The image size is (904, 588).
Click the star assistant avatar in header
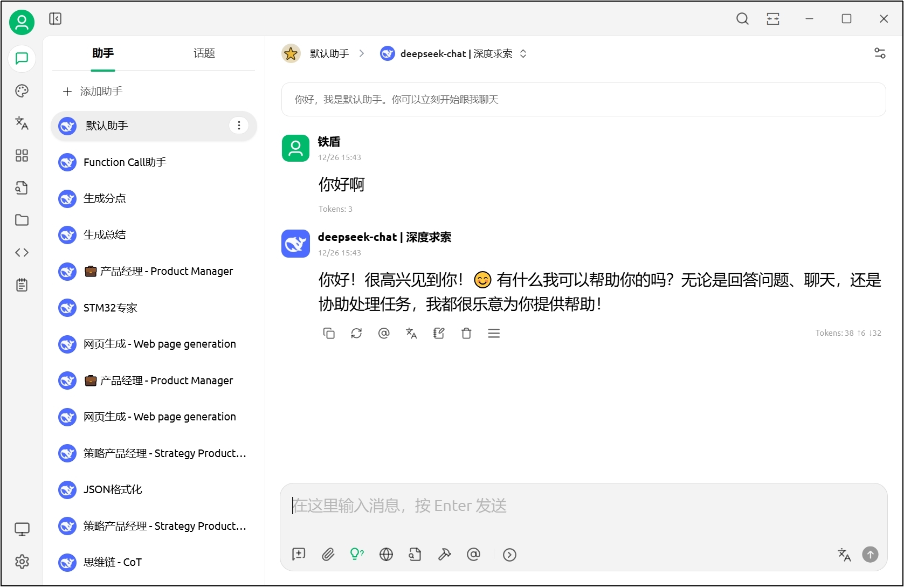[x=291, y=54]
